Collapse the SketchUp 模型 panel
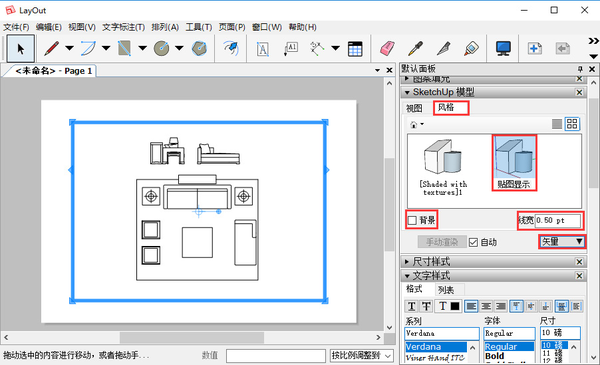Screen dimensions: 600x365 pos(407,92)
